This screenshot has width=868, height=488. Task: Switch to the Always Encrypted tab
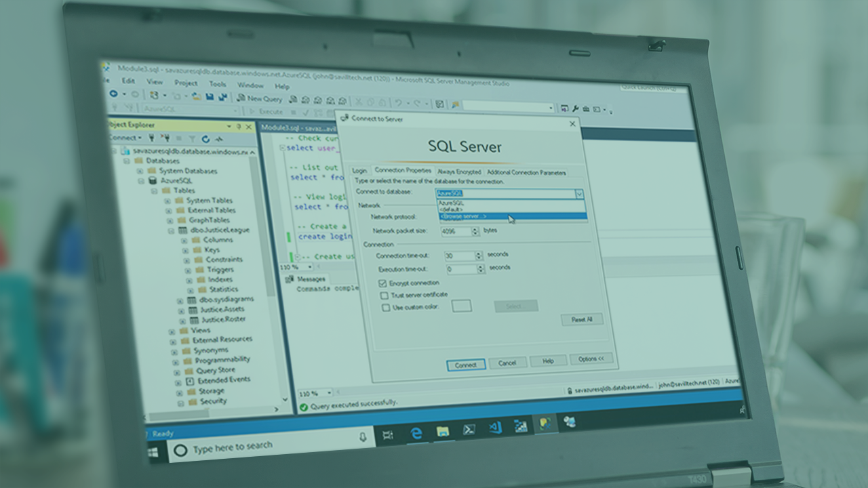(x=458, y=172)
